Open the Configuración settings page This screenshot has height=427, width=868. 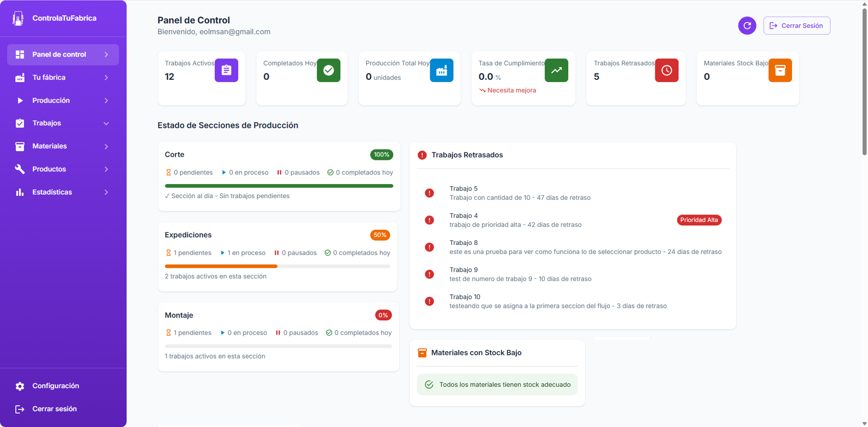(56, 386)
